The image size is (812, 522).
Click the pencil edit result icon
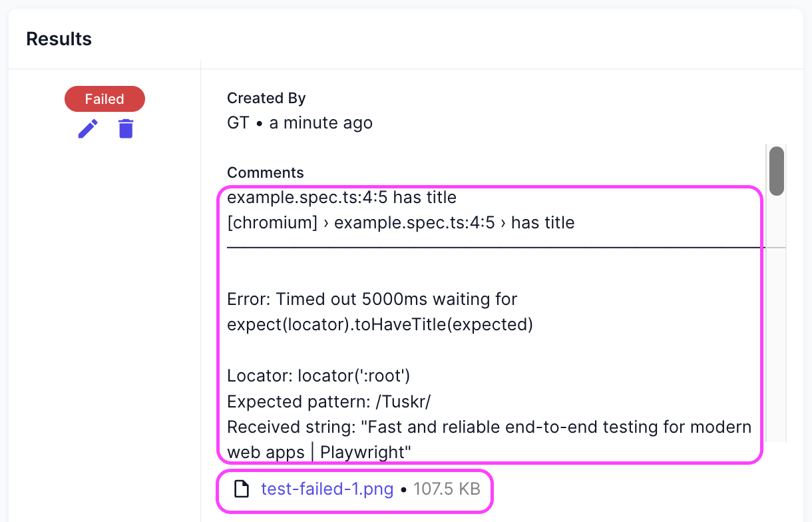coord(88,129)
